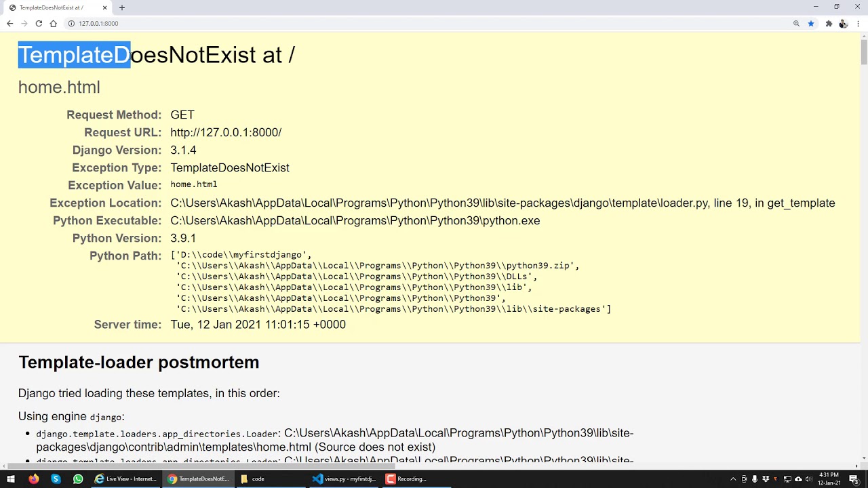
Task: Open Skype from the taskbar
Action: pyautogui.click(x=56, y=479)
